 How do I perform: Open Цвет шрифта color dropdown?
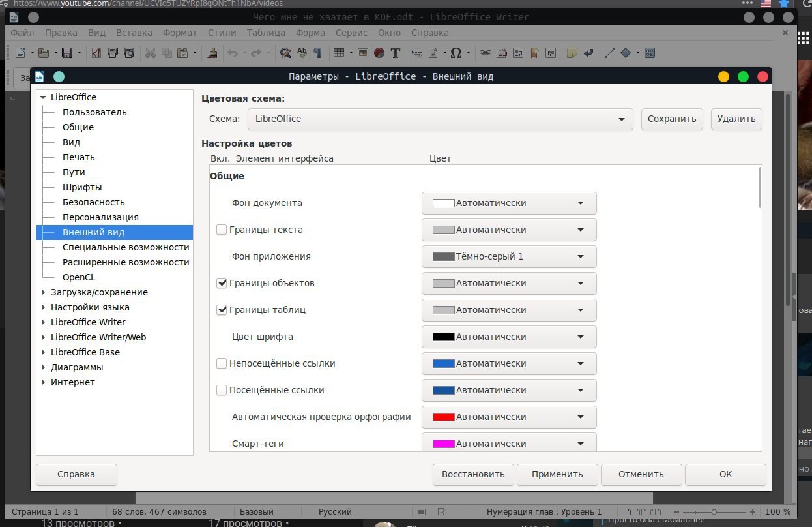(x=509, y=337)
